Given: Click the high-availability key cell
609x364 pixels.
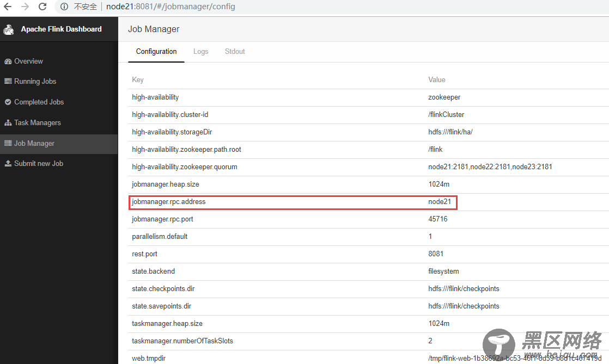Looking at the screenshot, I should tap(155, 97).
